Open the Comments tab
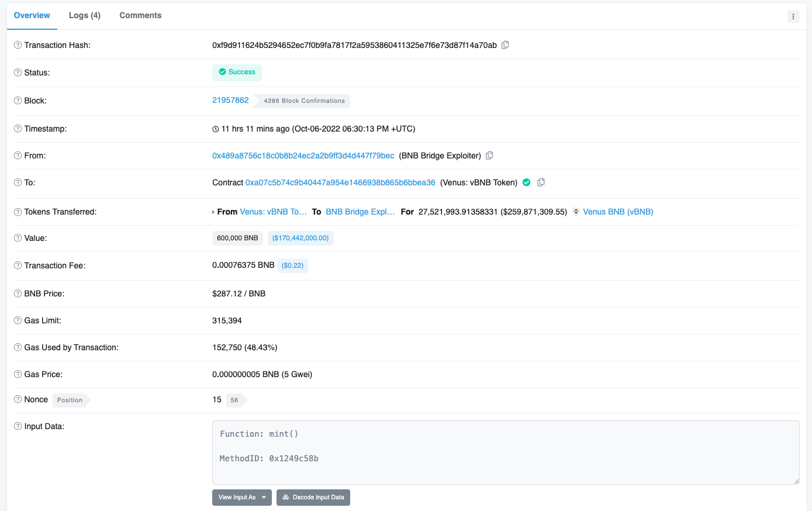 pos(140,15)
